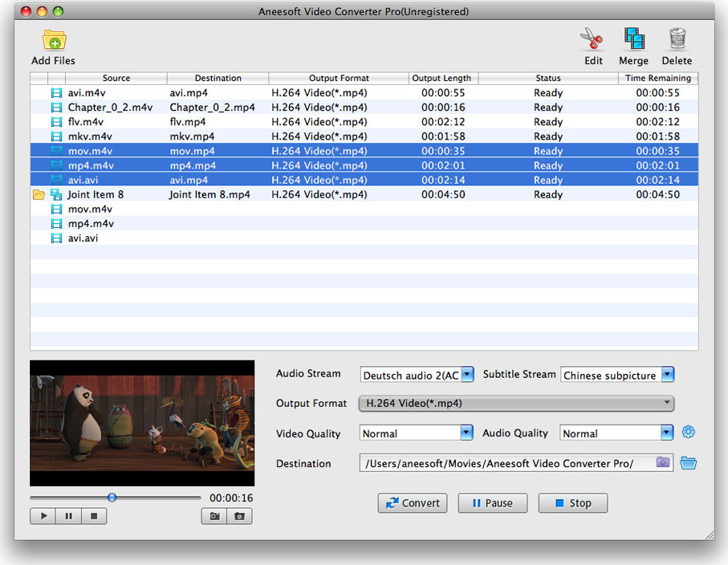Click the Delete trash can icon
This screenshot has width=728, height=565.
[x=677, y=39]
